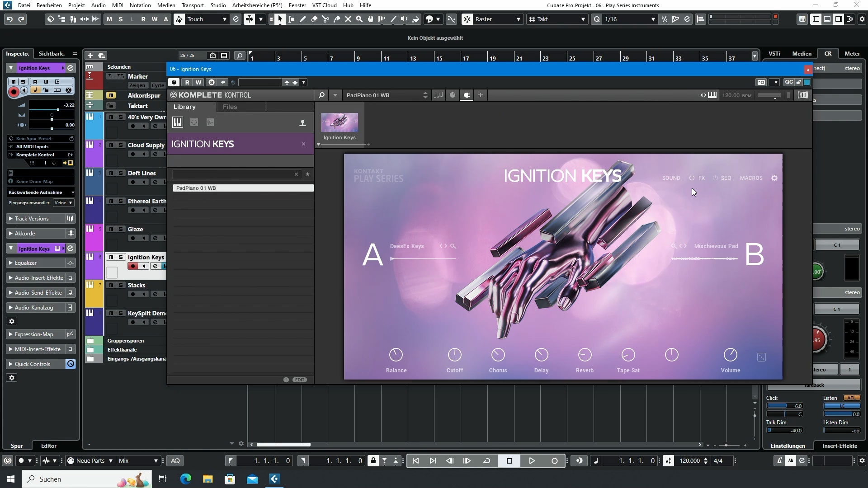Open the Touch automation mode dropdown
The width and height of the screenshot is (868, 488).
[x=207, y=19]
